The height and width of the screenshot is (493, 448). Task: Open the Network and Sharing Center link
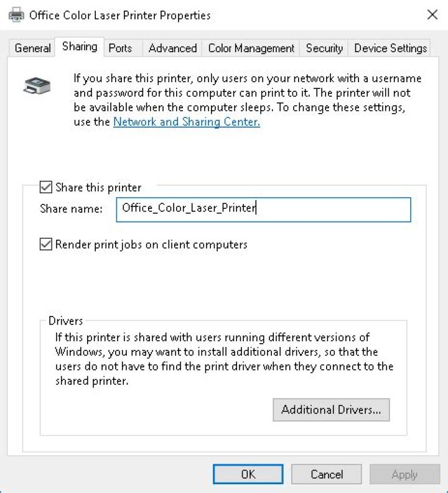tap(187, 122)
